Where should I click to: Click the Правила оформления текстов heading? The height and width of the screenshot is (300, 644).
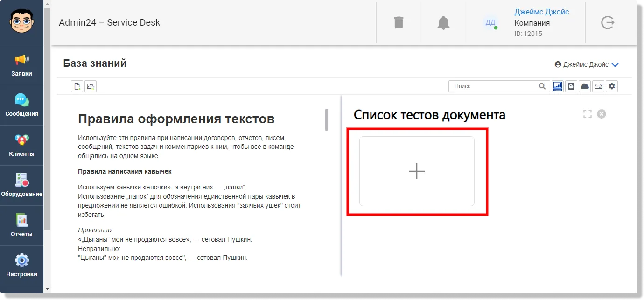pyautogui.click(x=176, y=119)
